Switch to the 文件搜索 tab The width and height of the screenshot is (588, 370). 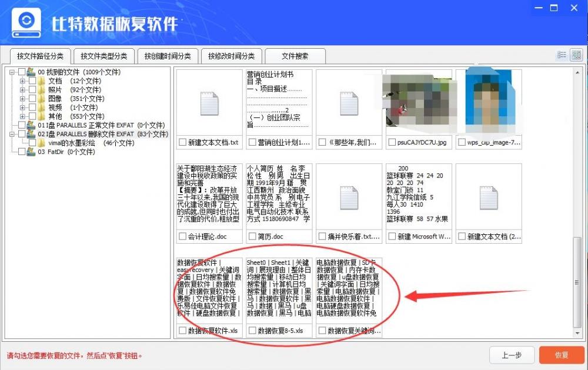[295, 55]
